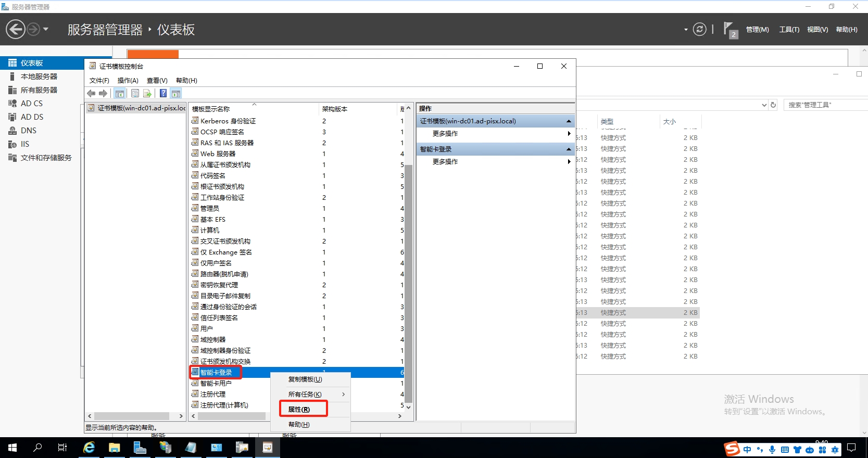Expand the 所有任务(K) submenu
Screen dimensions: 868x458
coord(310,395)
